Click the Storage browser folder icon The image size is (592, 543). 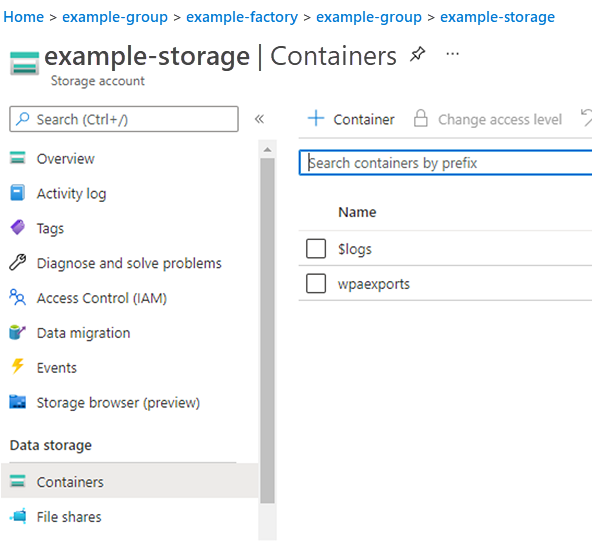[17, 402]
